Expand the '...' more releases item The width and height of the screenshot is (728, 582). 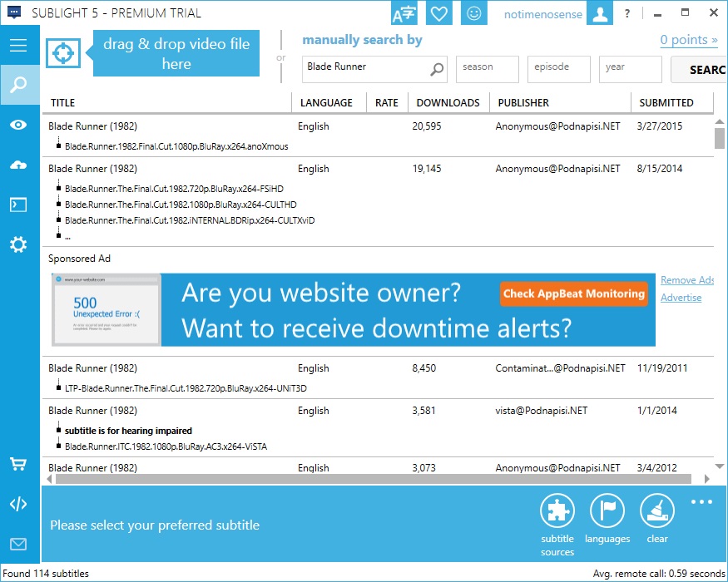pos(67,237)
